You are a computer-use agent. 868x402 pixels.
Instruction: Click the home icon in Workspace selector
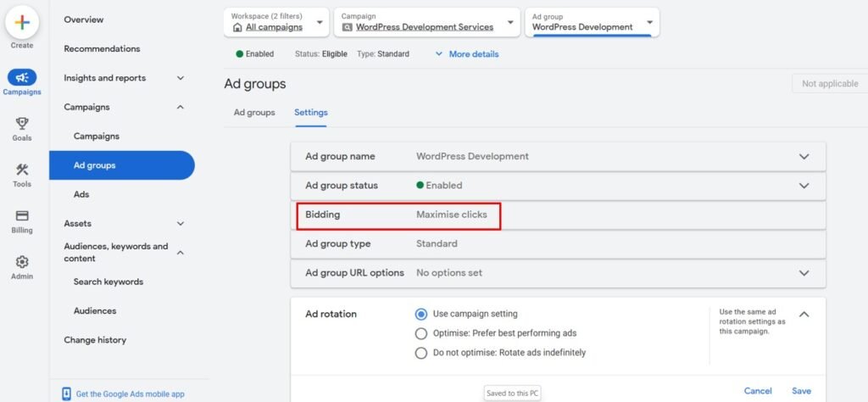(x=237, y=27)
